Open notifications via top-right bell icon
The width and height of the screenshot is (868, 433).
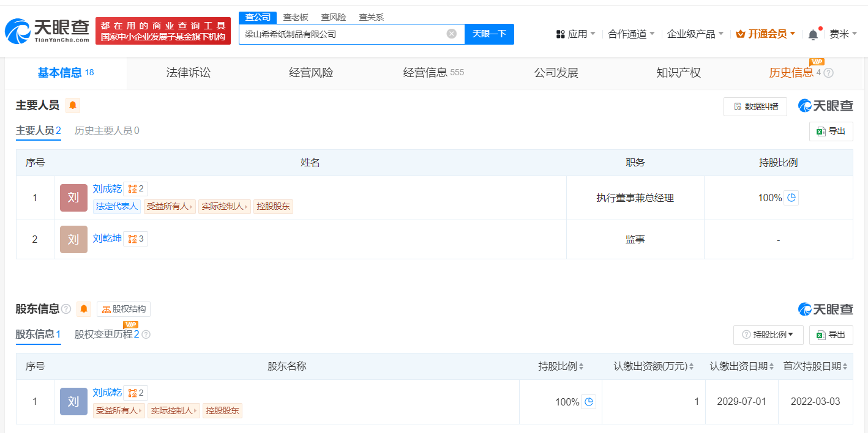(x=813, y=34)
